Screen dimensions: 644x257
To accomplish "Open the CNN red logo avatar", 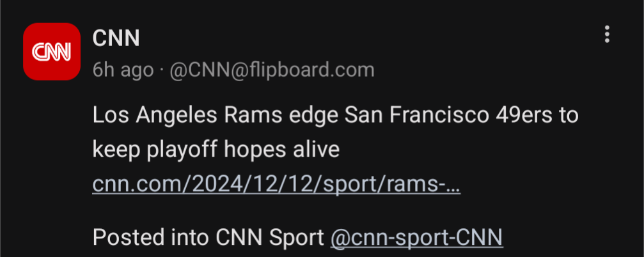I will [51, 52].
